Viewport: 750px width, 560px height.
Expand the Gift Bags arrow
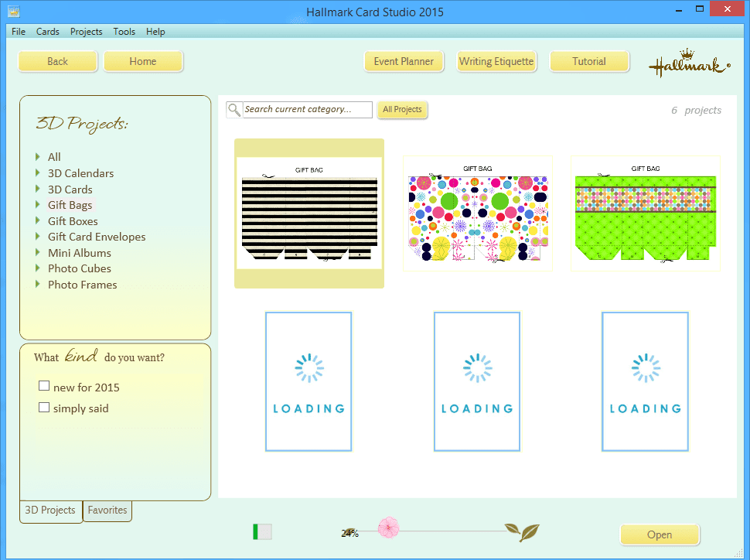point(38,204)
